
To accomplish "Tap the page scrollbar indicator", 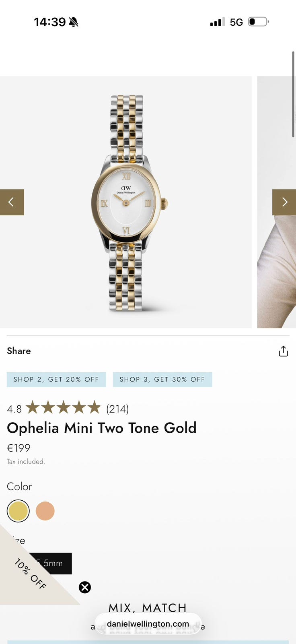I will [294, 95].
